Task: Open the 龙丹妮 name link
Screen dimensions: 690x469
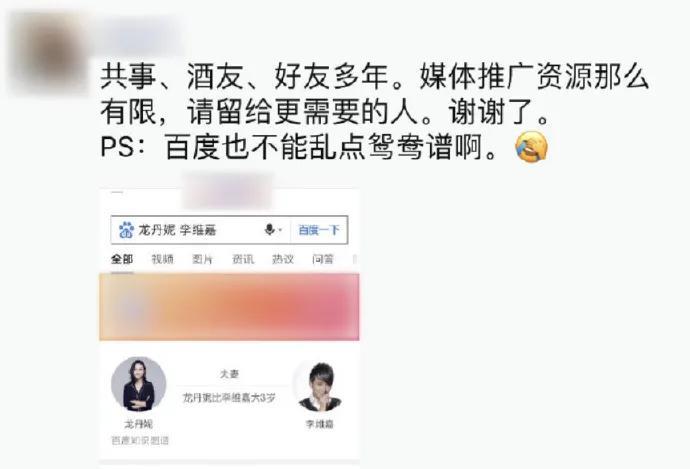Action: click(x=139, y=424)
